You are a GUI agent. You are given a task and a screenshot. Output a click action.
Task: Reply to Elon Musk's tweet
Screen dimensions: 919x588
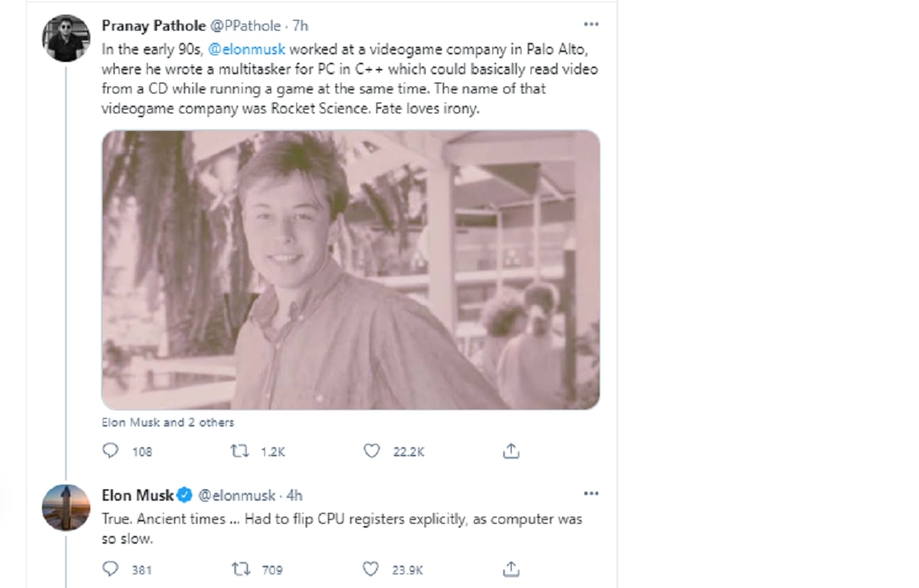pyautogui.click(x=111, y=569)
